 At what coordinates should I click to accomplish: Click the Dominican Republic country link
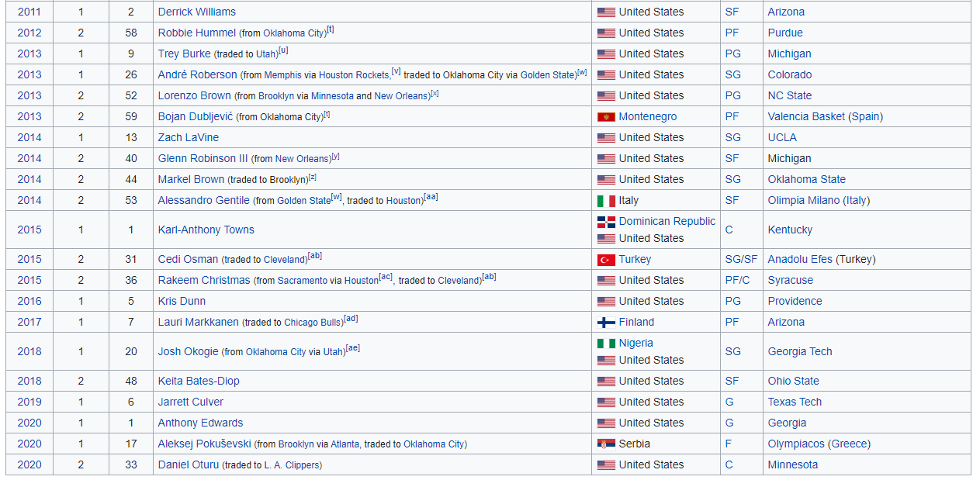(x=667, y=221)
